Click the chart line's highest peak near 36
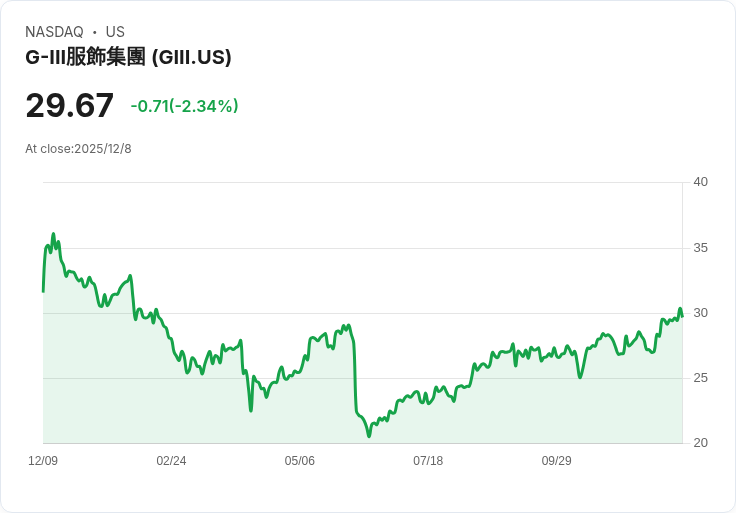 click(53, 234)
